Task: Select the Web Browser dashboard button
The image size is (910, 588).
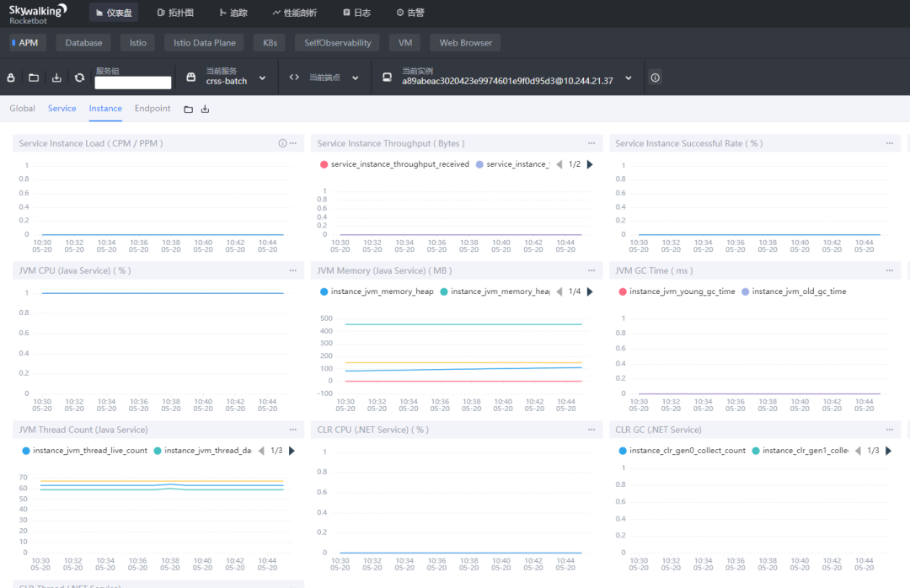Action: [465, 43]
